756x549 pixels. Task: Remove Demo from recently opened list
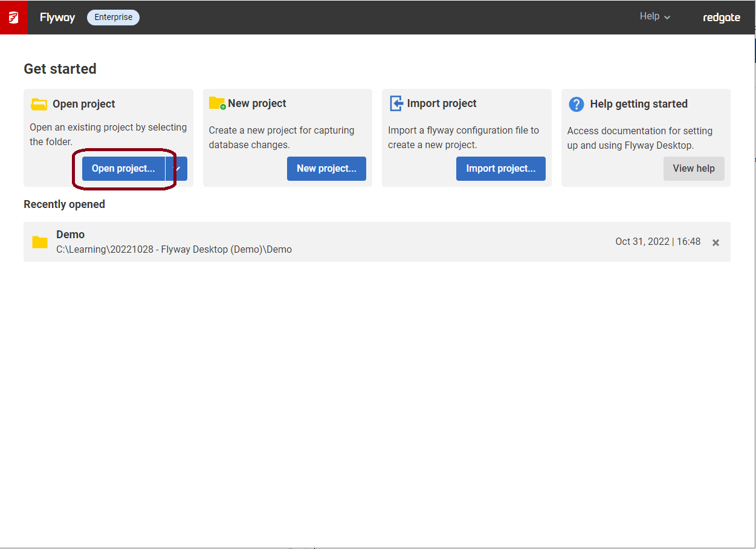coord(716,242)
